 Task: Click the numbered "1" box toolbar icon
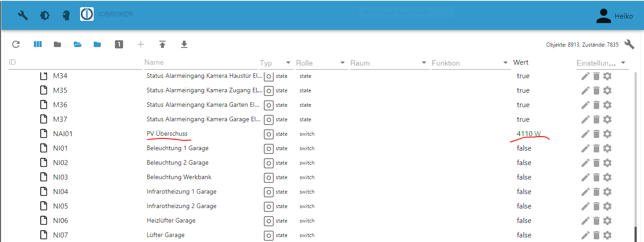119,44
